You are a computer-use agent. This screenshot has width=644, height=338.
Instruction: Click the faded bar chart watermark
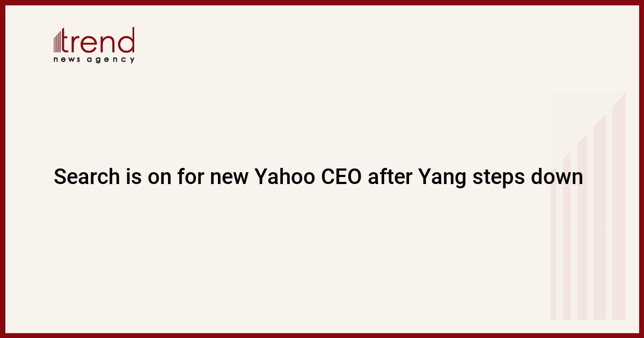(589, 206)
